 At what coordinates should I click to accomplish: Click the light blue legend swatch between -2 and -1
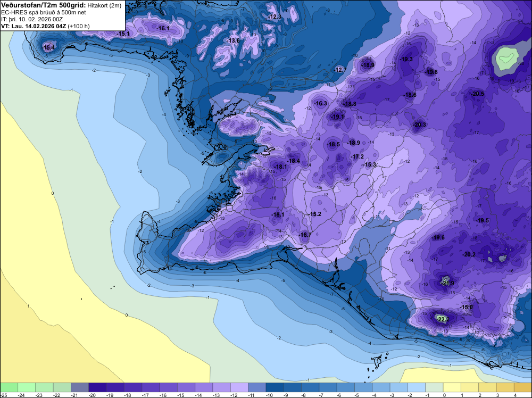point(417,387)
